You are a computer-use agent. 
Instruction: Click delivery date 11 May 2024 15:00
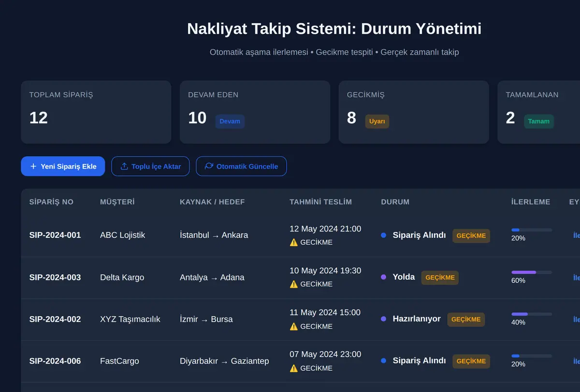point(325,313)
